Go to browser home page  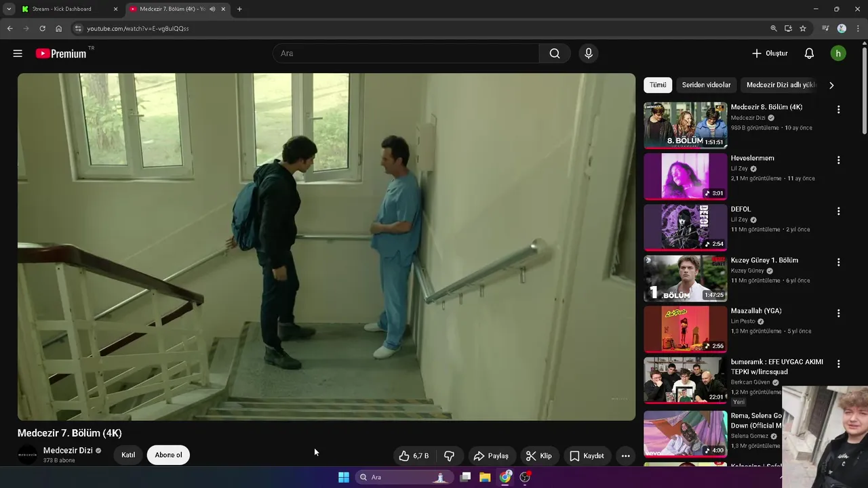pos(58,28)
